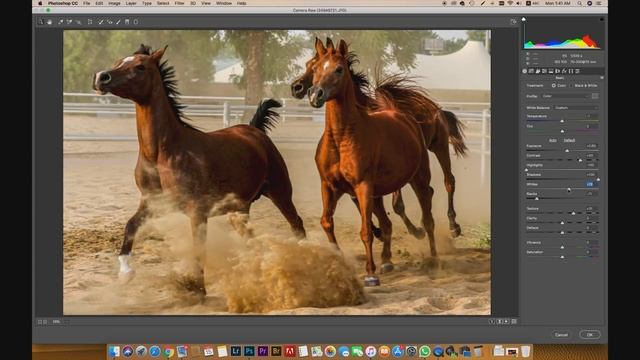640x360 pixels.
Task: Open the Window menu
Action: click(x=224, y=3)
